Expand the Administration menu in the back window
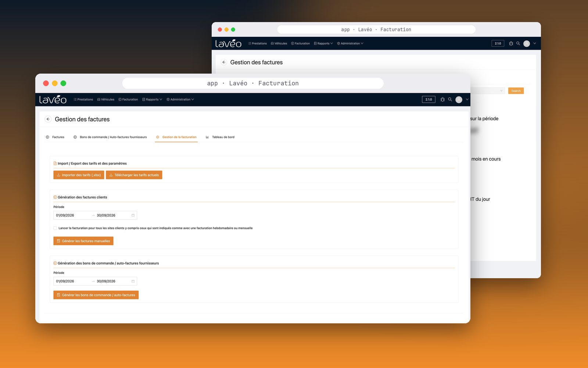The image size is (588, 368). [350, 43]
